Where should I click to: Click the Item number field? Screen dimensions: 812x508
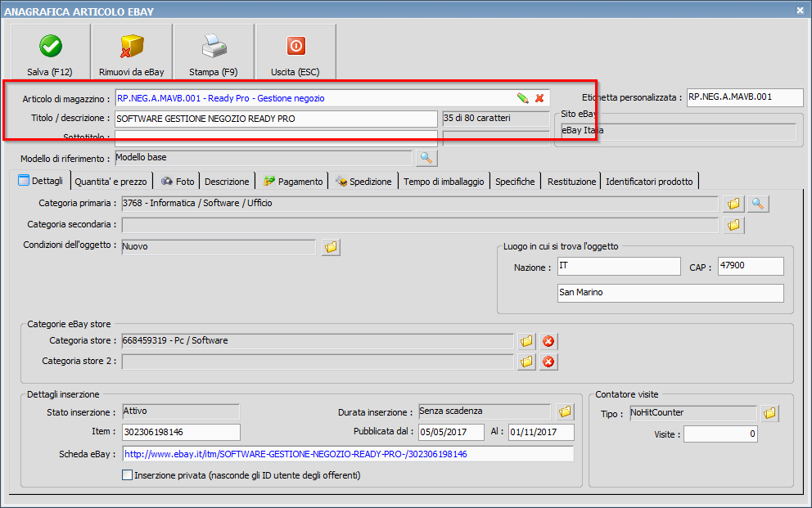181,432
